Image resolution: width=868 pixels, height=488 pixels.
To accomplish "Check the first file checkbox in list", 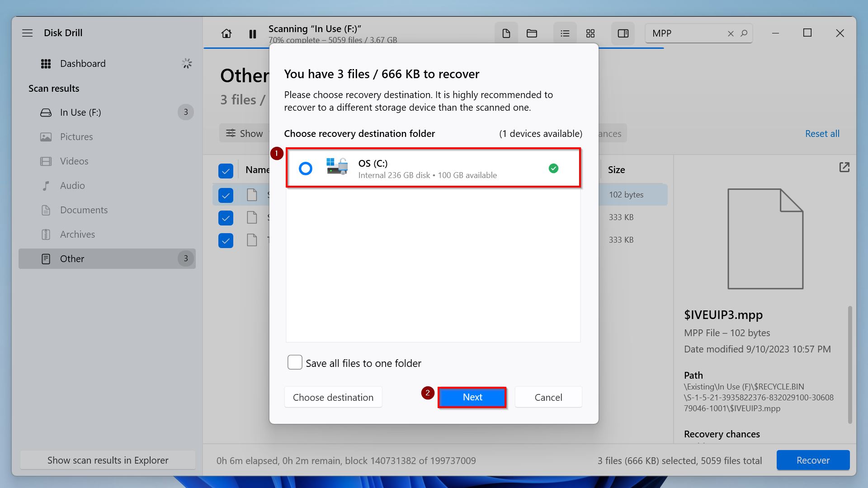I will tap(225, 194).
